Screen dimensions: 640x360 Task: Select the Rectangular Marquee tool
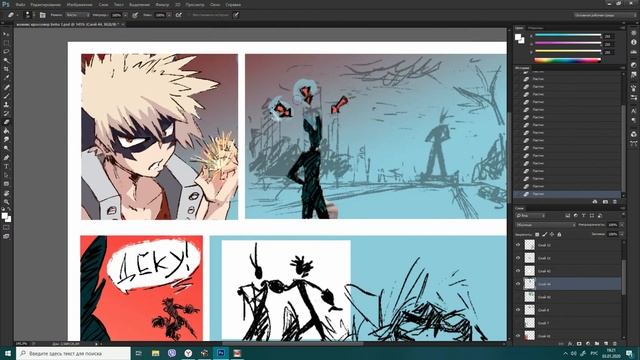[x=6, y=43]
